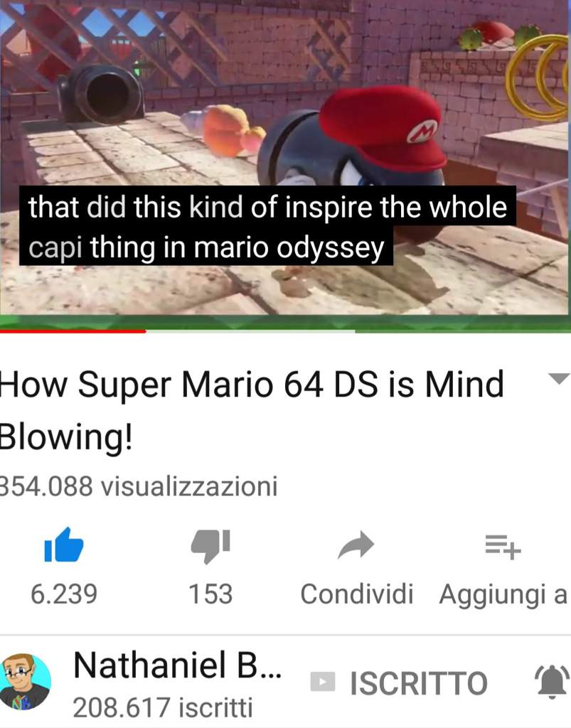Expand the video description arrow
This screenshot has height=728, width=571.
(x=558, y=378)
